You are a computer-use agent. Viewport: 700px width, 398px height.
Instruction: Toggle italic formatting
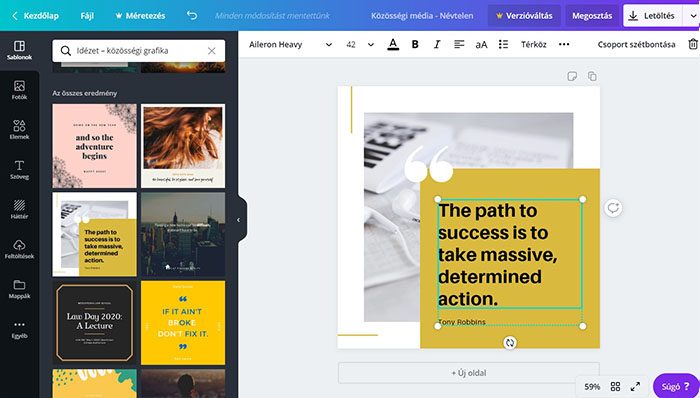click(x=437, y=44)
